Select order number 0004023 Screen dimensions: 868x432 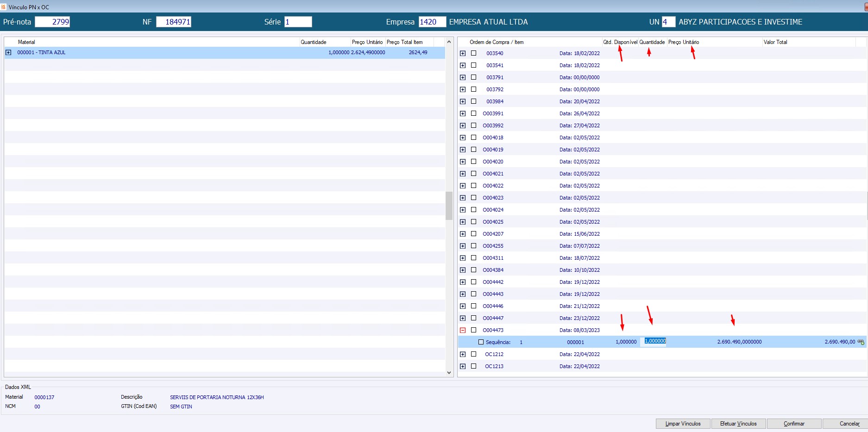493,198
